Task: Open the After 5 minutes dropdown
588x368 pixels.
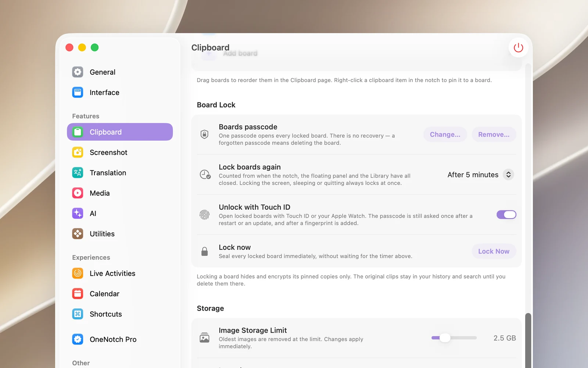Action: [x=480, y=175]
